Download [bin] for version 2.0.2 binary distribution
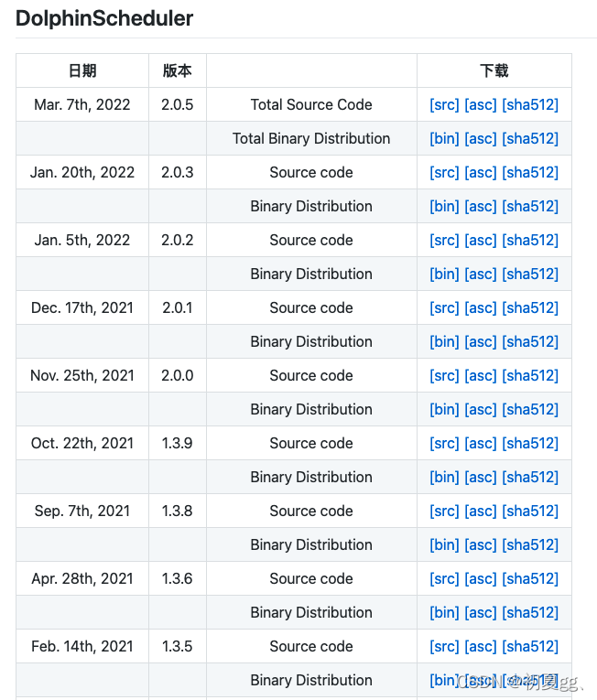This screenshot has height=700, width=597. 444,274
